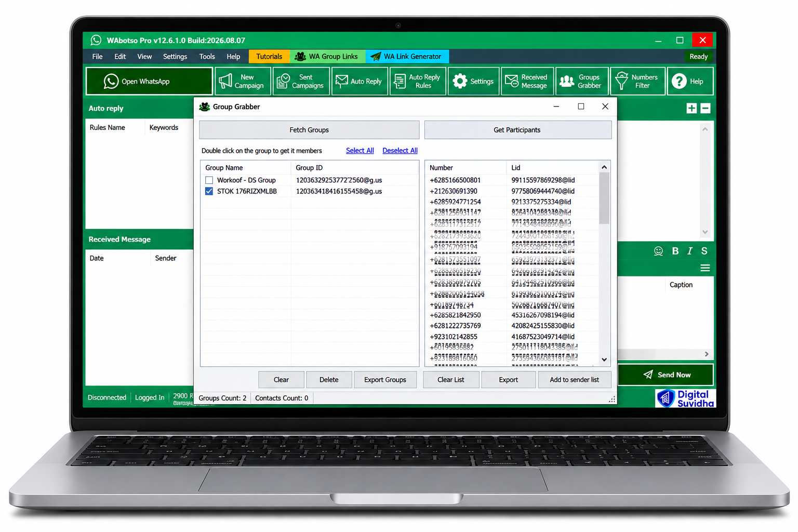Click the Number column header
This screenshot has width=798, height=532.
[441, 168]
